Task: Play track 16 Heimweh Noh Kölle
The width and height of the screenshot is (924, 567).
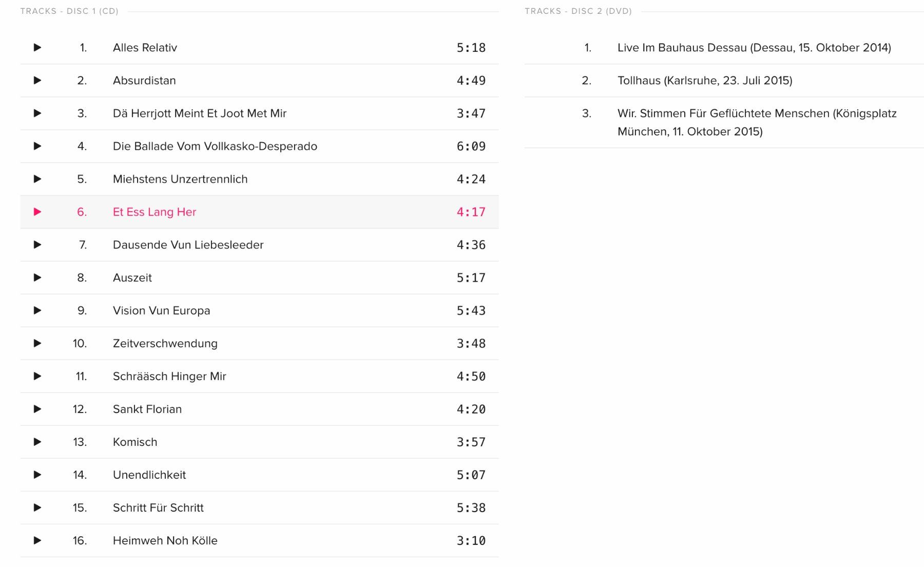Action: 37,540
